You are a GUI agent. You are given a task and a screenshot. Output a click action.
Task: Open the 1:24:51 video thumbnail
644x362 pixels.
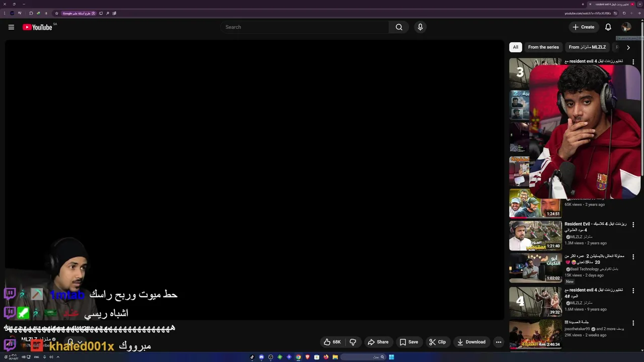pos(535,203)
